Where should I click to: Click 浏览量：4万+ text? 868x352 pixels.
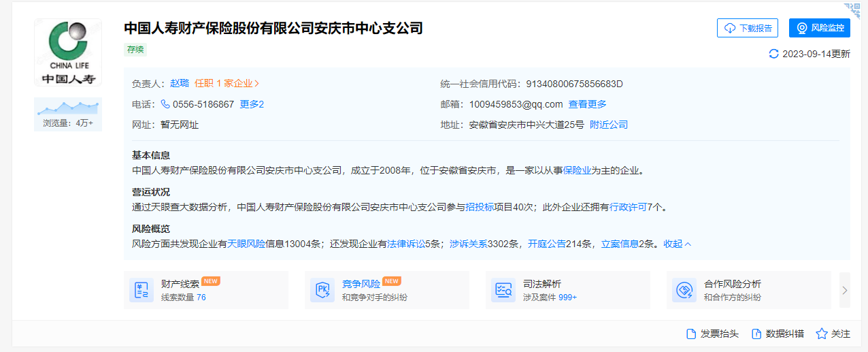(x=68, y=123)
